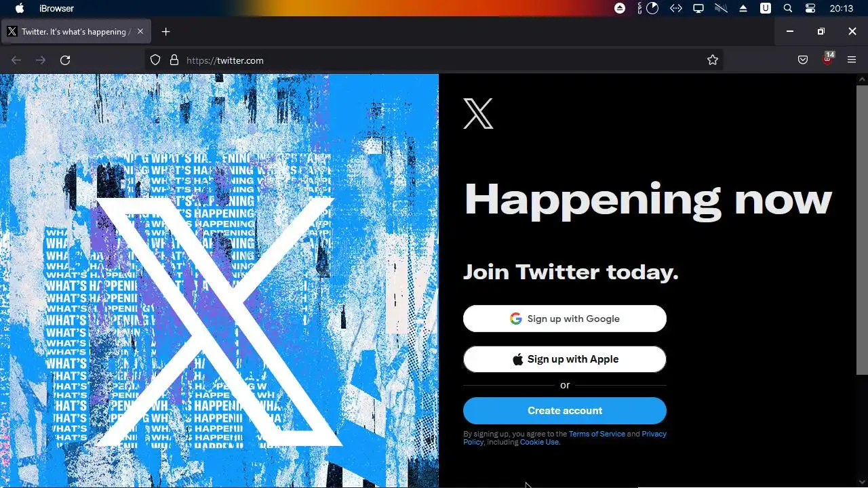Screen dimensions: 868x488
Task: Open a new tab with the plus icon
Action: click(165, 32)
